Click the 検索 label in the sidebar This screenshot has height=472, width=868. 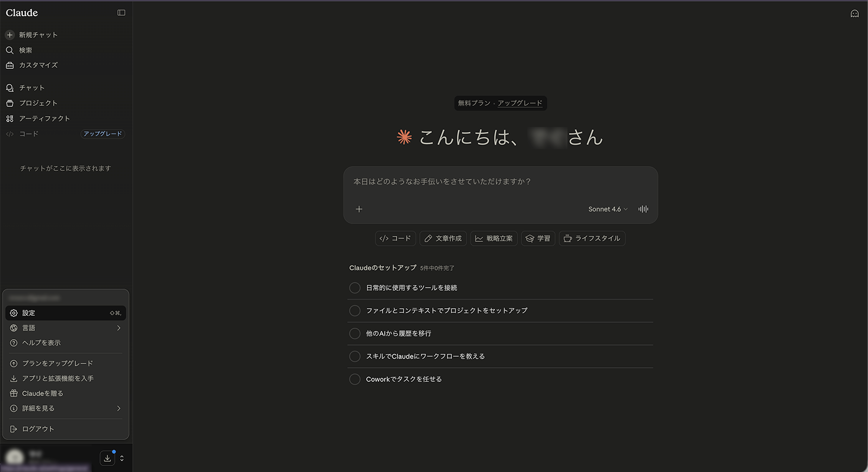click(x=25, y=50)
